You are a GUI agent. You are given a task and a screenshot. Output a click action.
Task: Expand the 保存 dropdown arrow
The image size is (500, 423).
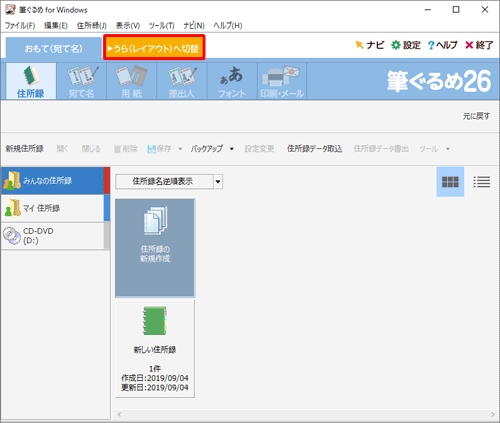point(180,149)
